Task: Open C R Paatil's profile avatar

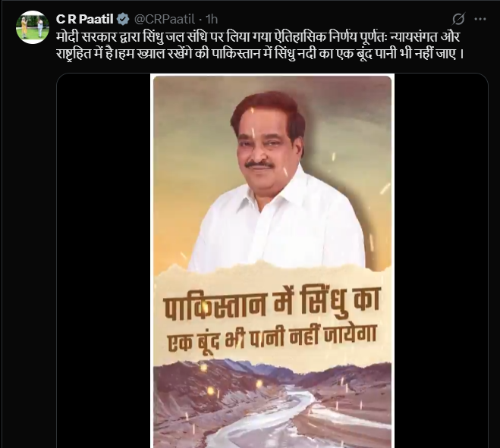Action: (x=33, y=27)
